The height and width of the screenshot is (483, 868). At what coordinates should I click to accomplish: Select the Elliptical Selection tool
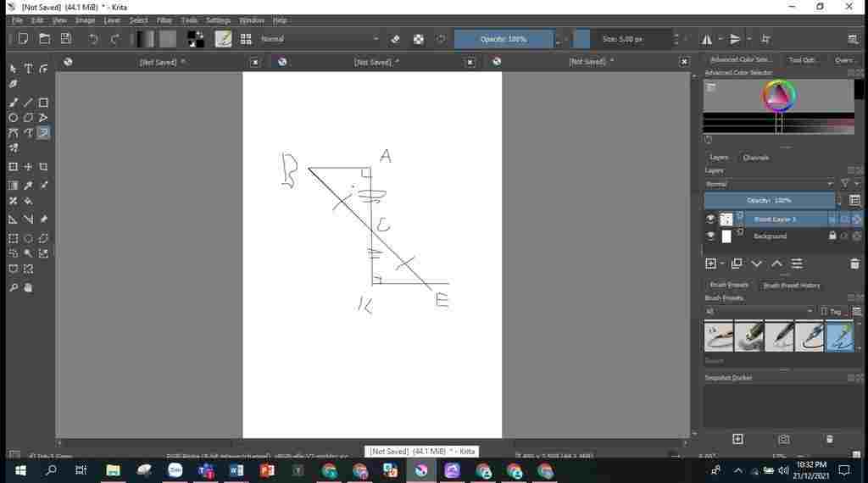pos(28,238)
